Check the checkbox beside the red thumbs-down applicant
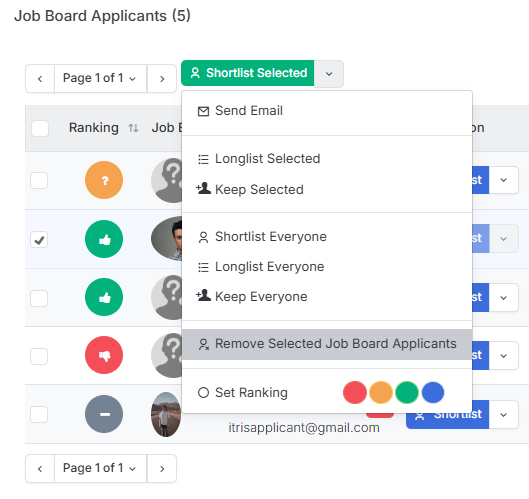 coord(39,356)
